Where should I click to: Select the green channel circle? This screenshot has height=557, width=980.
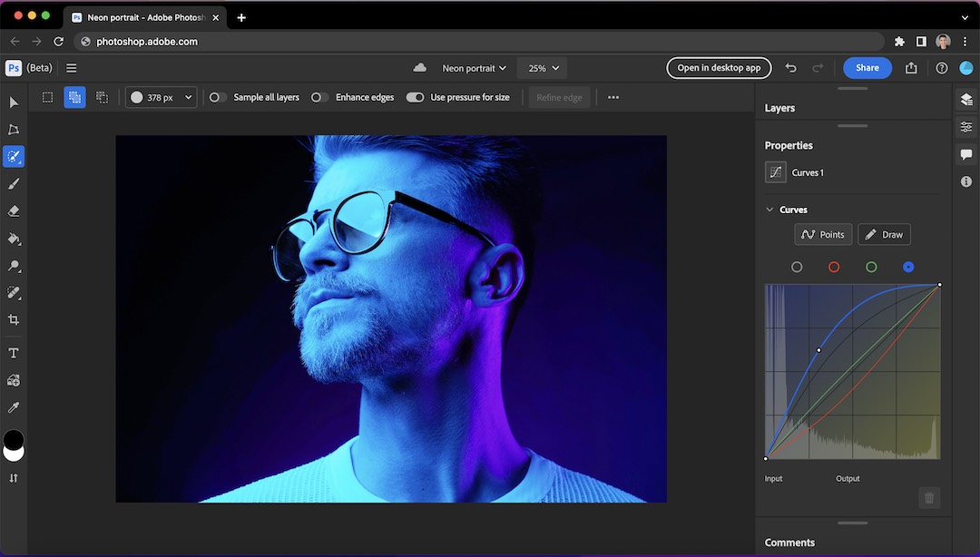click(871, 267)
